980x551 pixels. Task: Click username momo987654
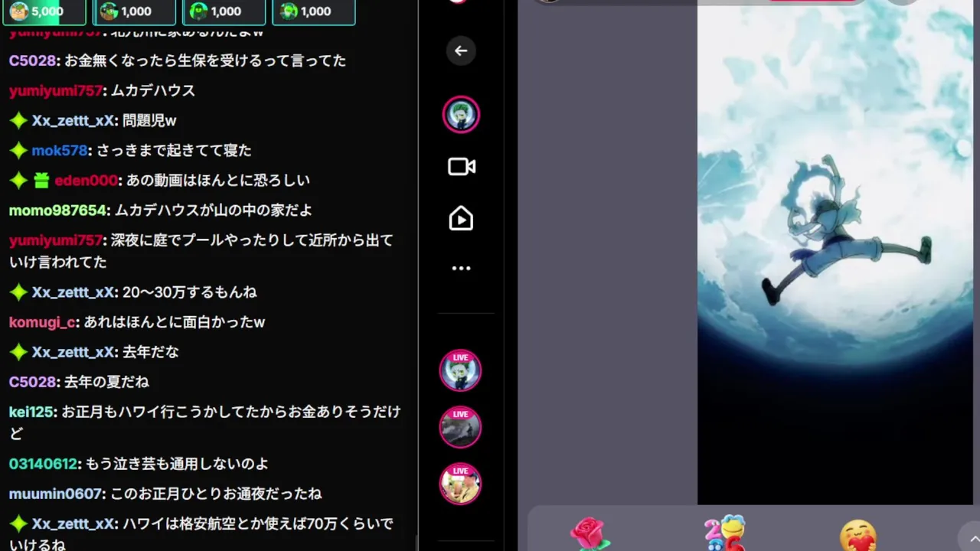pyautogui.click(x=57, y=210)
